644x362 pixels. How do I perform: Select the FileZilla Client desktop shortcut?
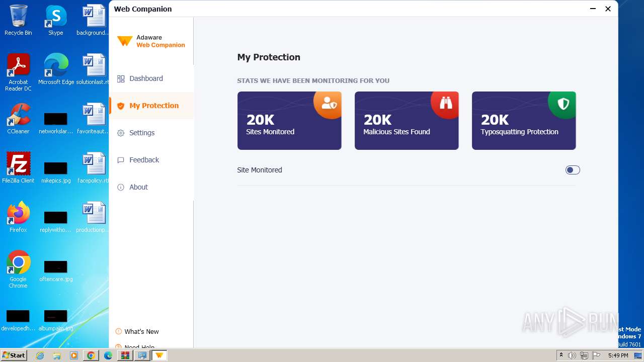coord(18,168)
